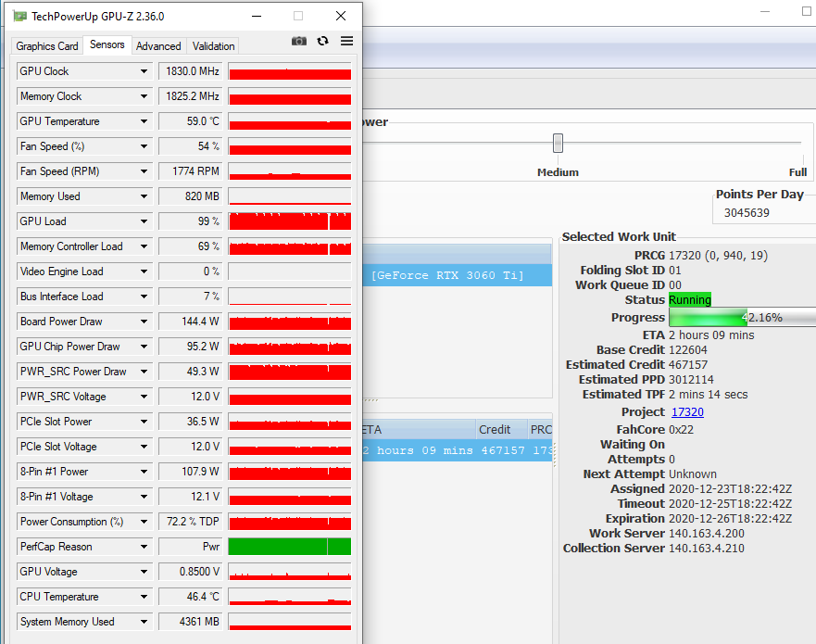Click the PerfCap Reason green graph
Image resolution: width=816 pixels, height=644 pixels.
pyautogui.click(x=290, y=546)
